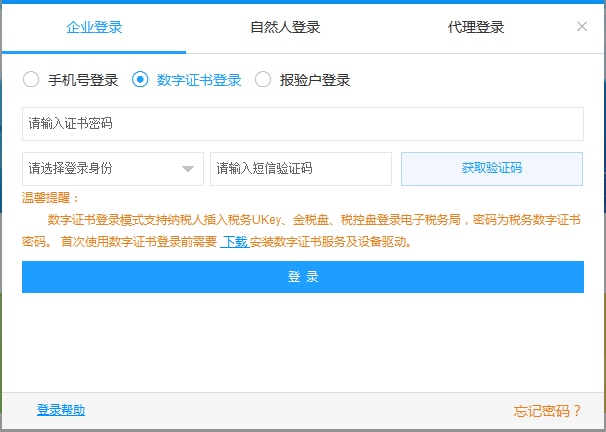Select the 数字证书登录 radio option
The width and height of the screenshot is (606, 432).
coord(140,80)
